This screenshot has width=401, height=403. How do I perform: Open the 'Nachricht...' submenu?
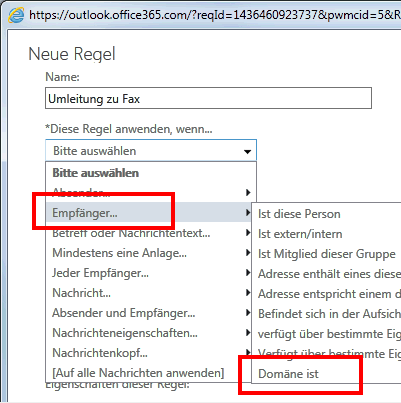click(x=248, y=293)
